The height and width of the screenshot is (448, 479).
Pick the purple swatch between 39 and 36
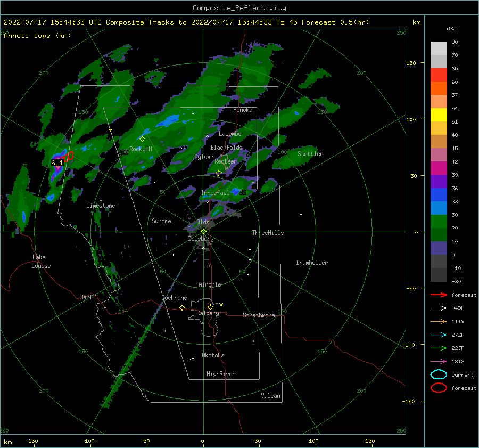(x=439, y=182)
